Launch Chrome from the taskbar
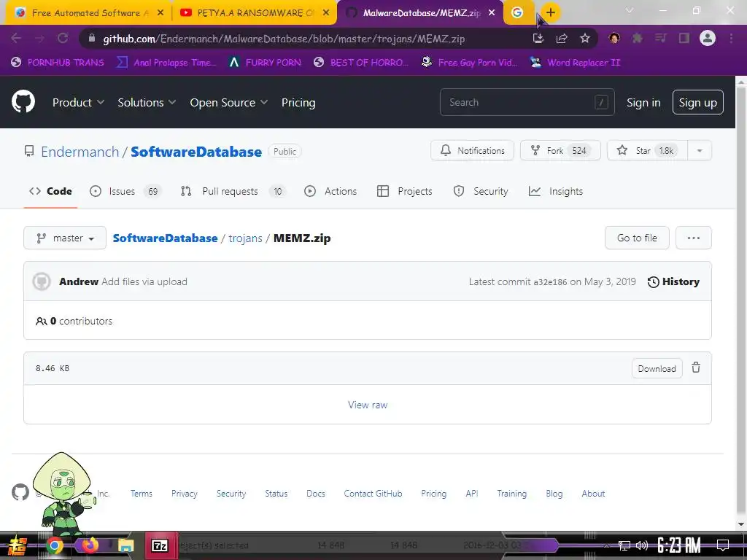 coord(55,545)
